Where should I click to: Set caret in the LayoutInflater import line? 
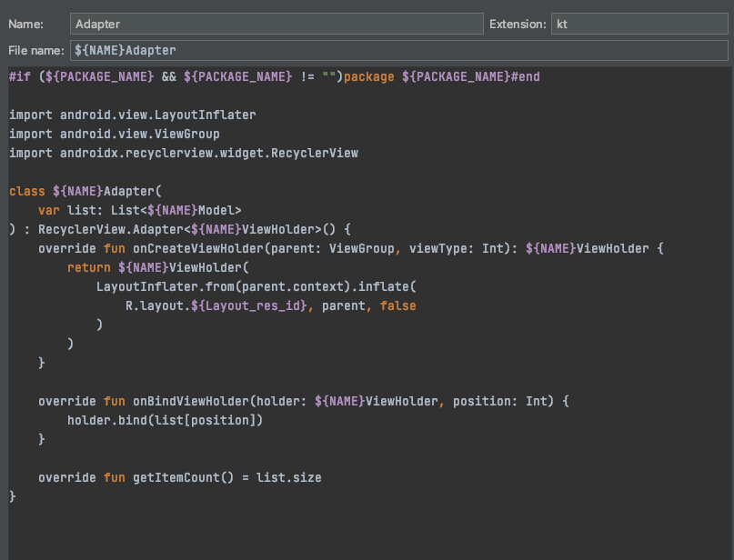click(133, 115)
